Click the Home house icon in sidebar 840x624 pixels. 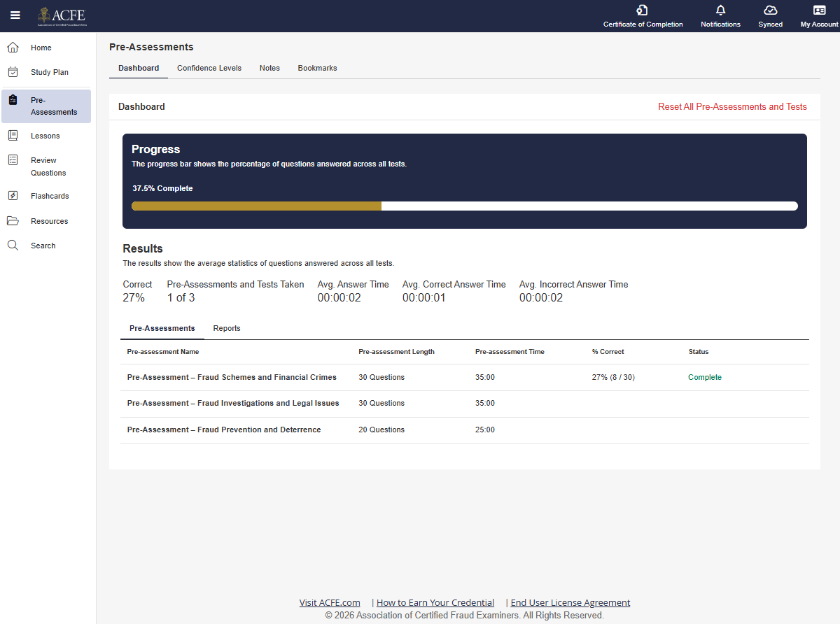tap(13, 48)
